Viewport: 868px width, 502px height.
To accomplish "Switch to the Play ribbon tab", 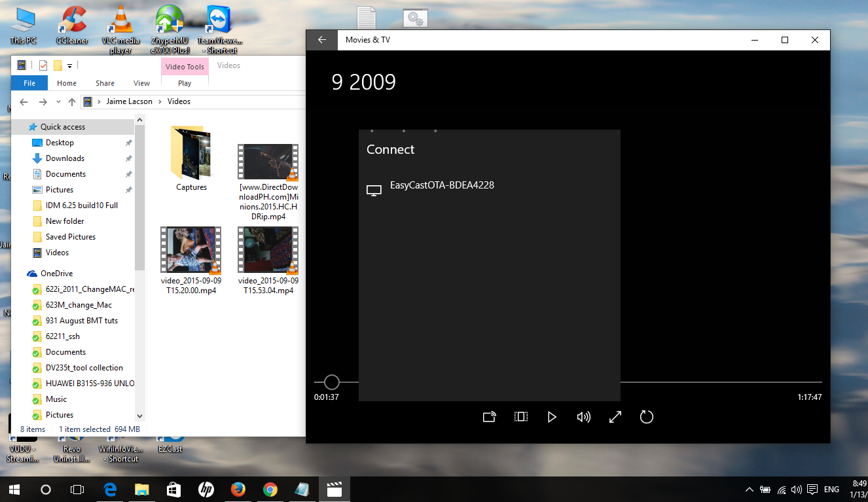I will (x=184, y=83).
